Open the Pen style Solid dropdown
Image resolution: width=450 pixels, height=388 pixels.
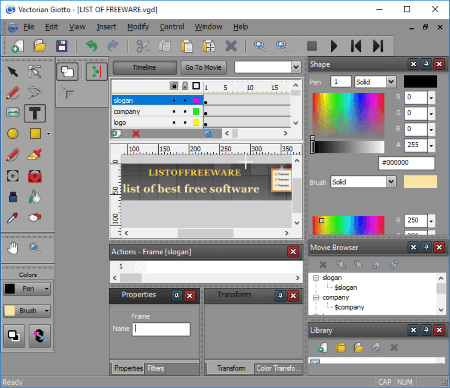(391, 82)
